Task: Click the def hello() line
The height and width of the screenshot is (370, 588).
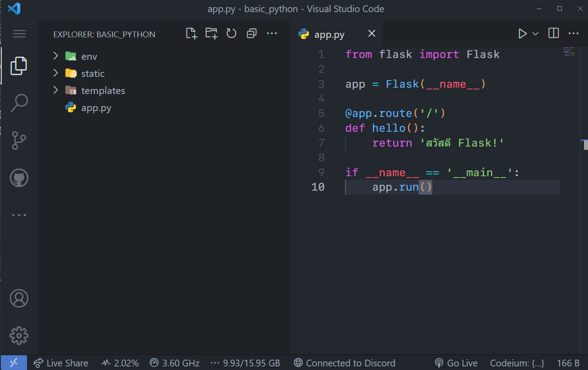Action: 385,128
